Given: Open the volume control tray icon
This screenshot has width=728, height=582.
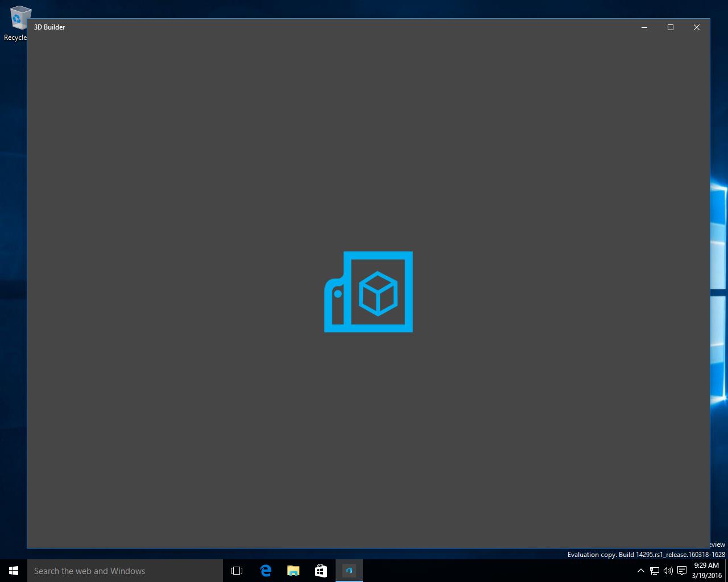Looking at the screenshot, I should pos(668,571).
